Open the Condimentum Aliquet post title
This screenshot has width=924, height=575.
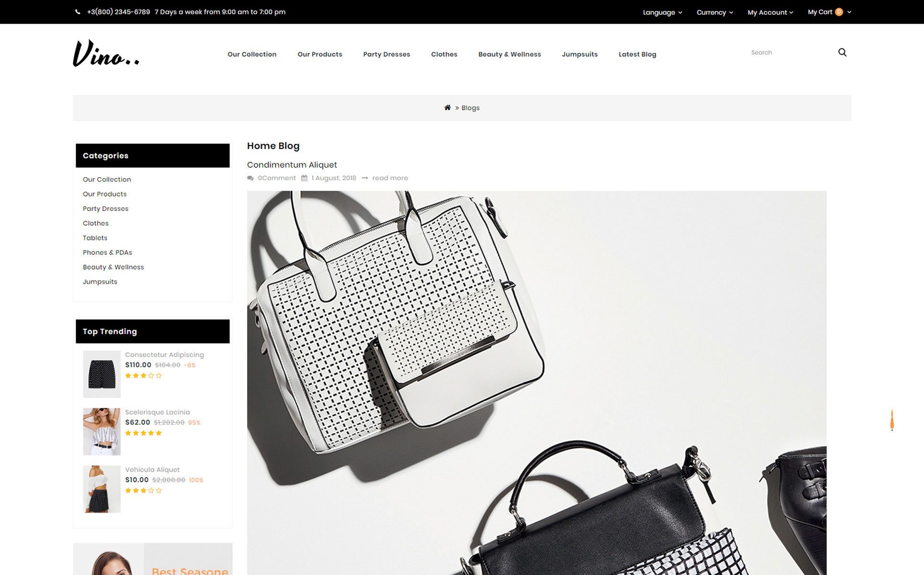(x=292, y=165)
